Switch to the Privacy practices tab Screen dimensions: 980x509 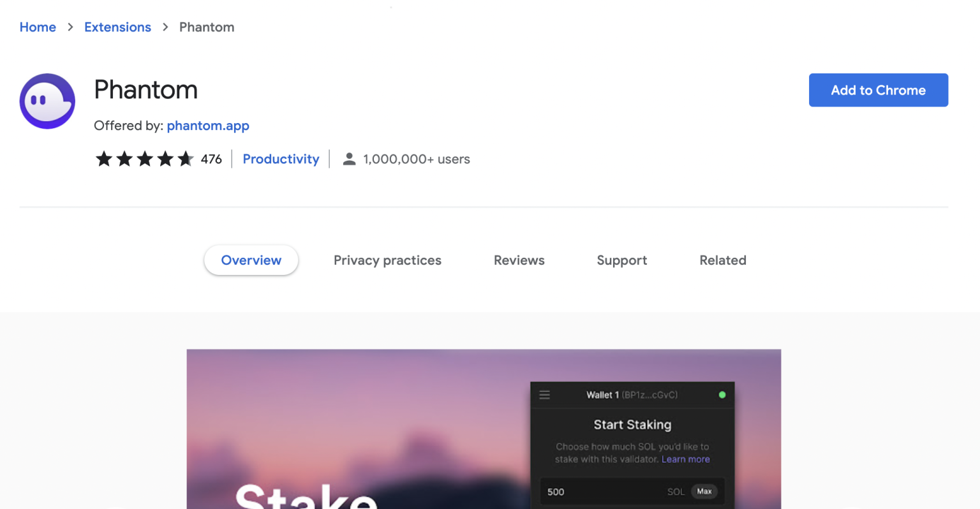point(387,260)
